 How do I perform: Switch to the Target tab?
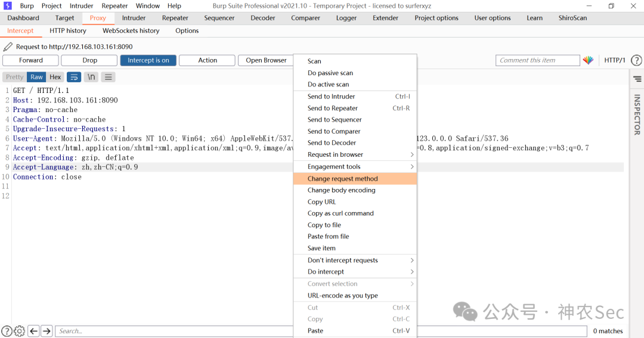[x=65, y=18]
